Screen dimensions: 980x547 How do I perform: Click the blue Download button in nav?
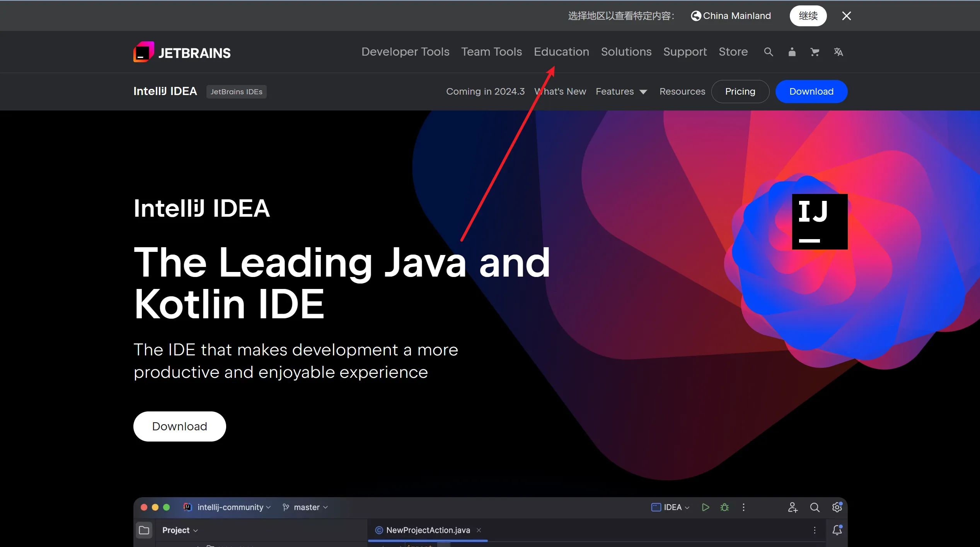coord(811,92)
